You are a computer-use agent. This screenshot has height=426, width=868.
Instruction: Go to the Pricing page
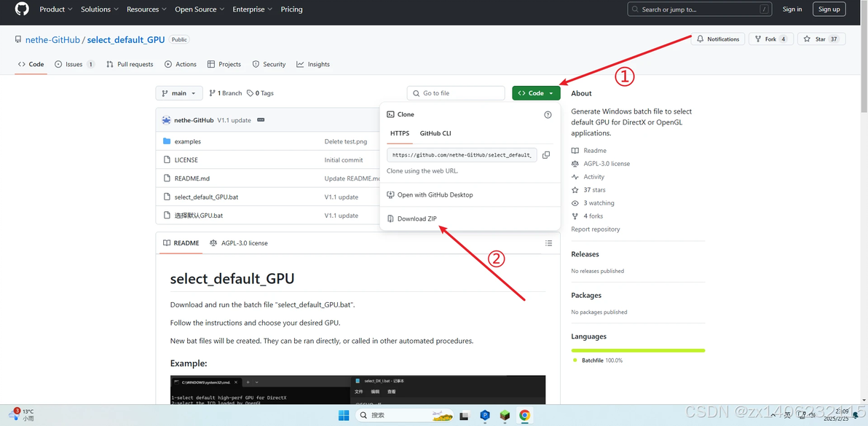pyautogui.click(x=292, y=9)
